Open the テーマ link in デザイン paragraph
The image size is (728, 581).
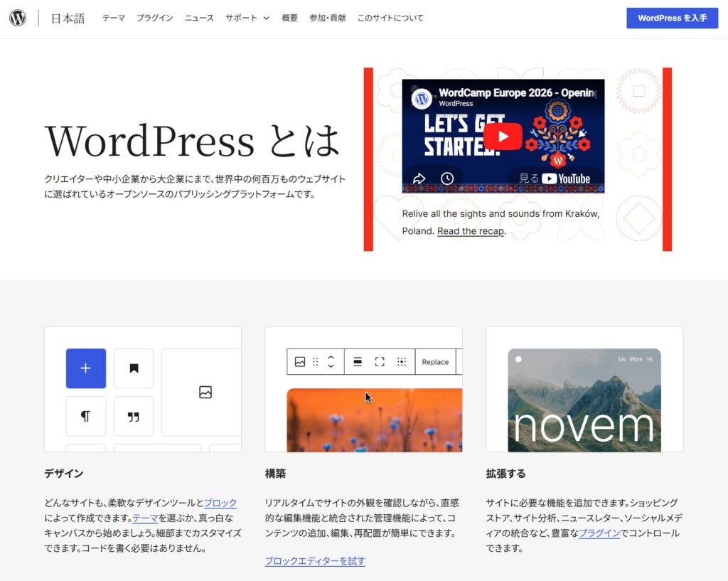[145, 518]
